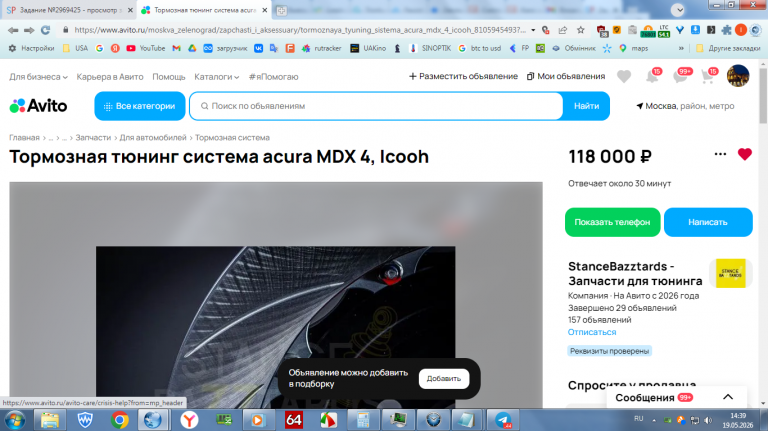The height and width of the screenshot is (431, 768).
Task: Click the LTC price extension icon
Action: point(664,30)
